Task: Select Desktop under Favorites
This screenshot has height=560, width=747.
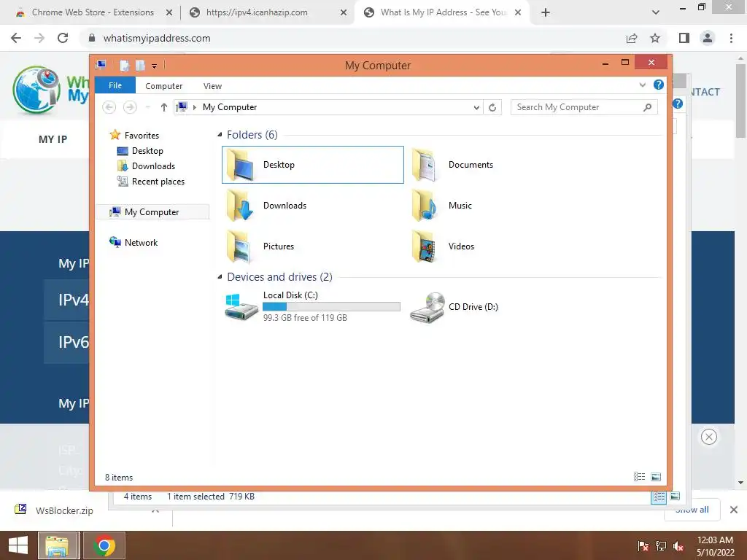Action: (147, 151)
